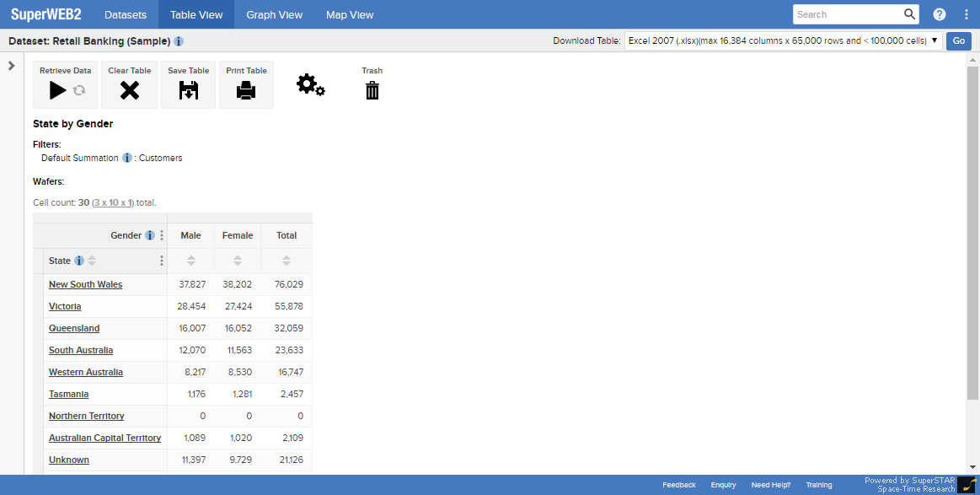The height and width of the screenshot is (495, 980).
Task: Print the table with the printer icon
Action: [246, 90]
